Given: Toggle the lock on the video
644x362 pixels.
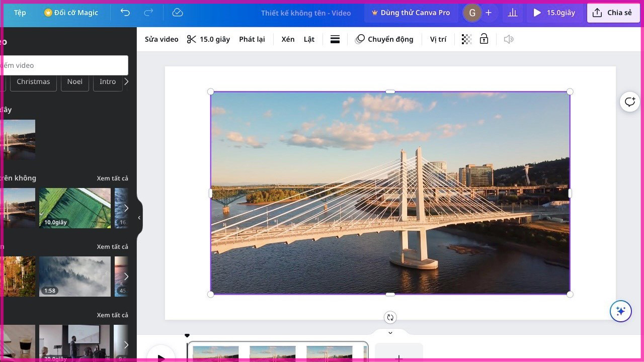Looking at the screenshot, I should click(x=484, y=39).
